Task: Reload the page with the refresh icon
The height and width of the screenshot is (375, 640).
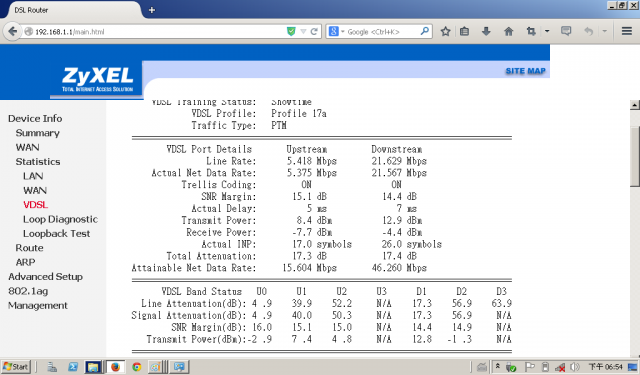Action: [314, 31]
